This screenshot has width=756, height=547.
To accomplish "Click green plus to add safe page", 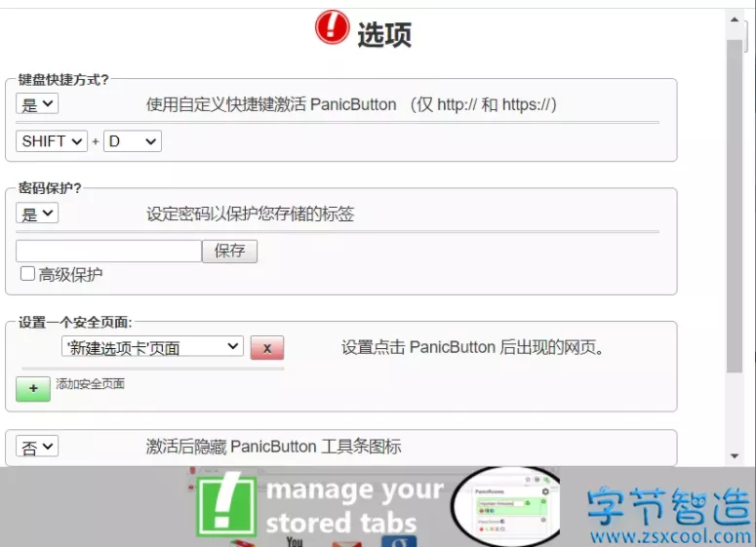I will [x=33, y=389].
